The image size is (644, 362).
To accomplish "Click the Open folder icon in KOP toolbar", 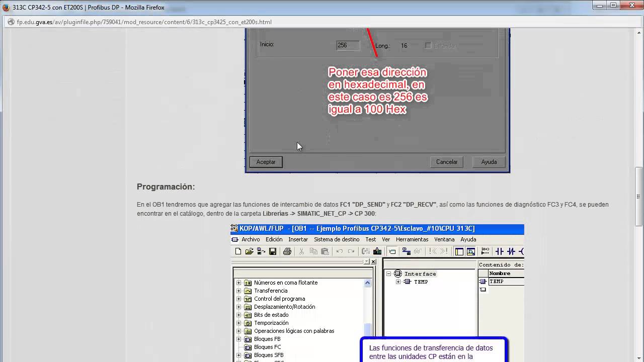I will coord(249,251).
